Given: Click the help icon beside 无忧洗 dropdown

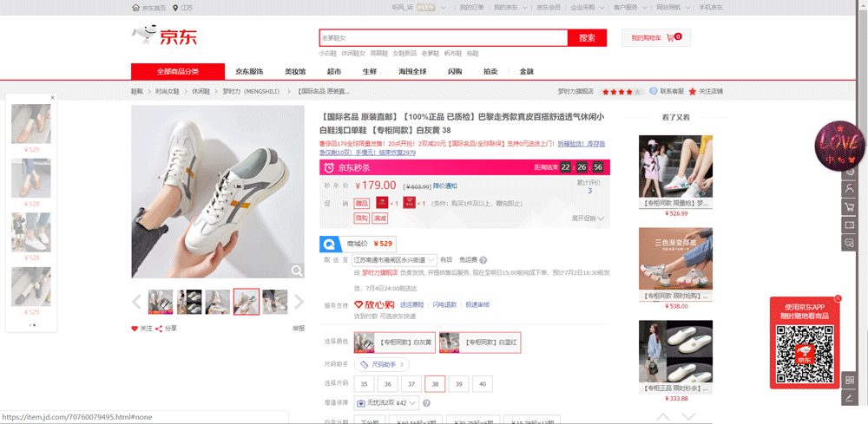Looking at the screenshot, I should click(x=426, y=403).
